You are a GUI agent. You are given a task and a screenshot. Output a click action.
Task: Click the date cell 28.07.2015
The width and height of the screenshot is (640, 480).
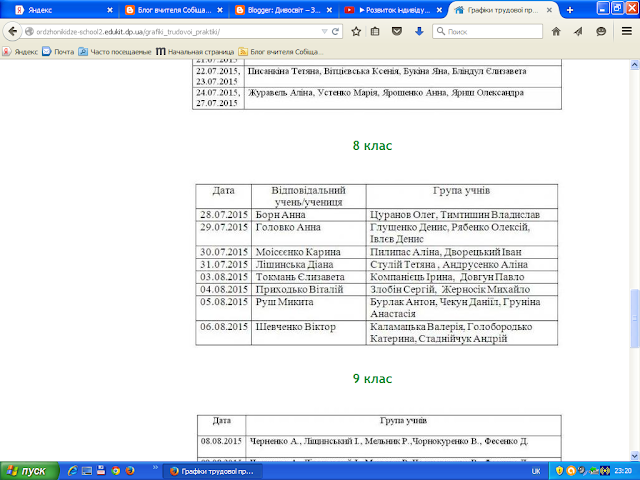point(224,215)
